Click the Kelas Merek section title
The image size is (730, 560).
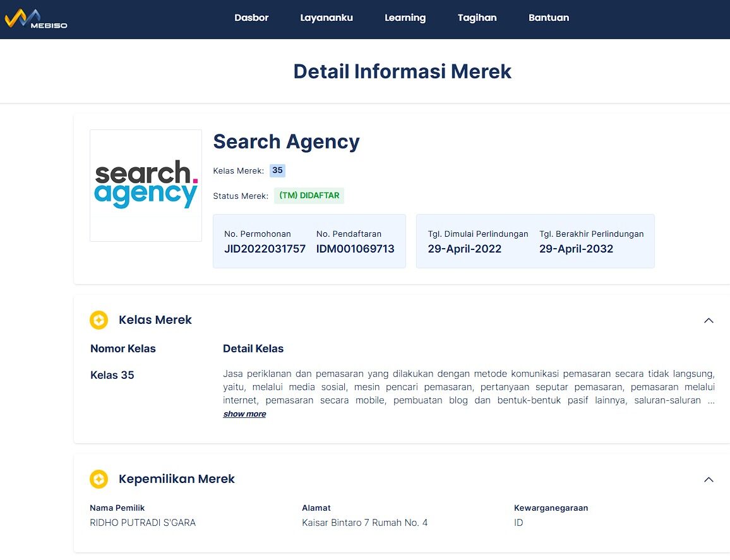[x=155, y=320]
